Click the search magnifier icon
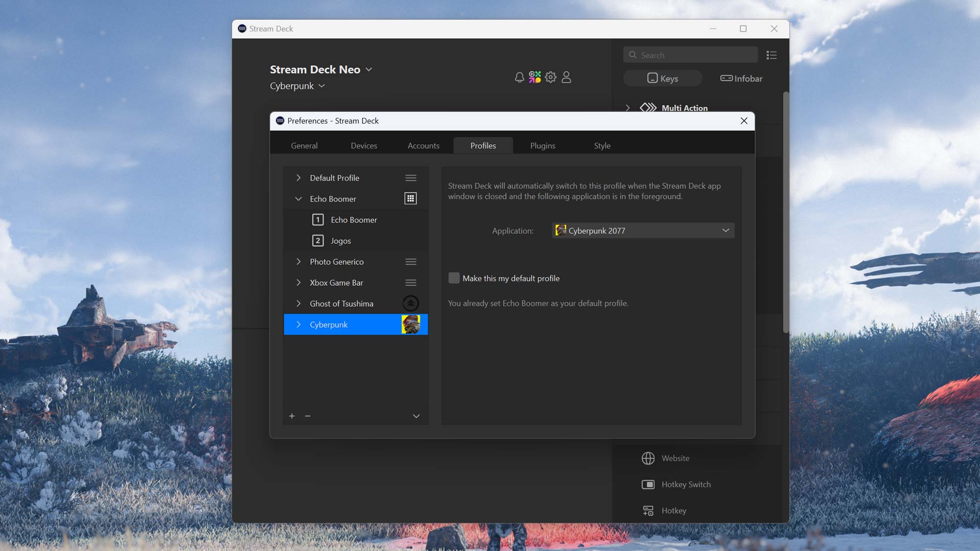The width and height of the screenshot is (980, 551). click(x=633, y=55)
